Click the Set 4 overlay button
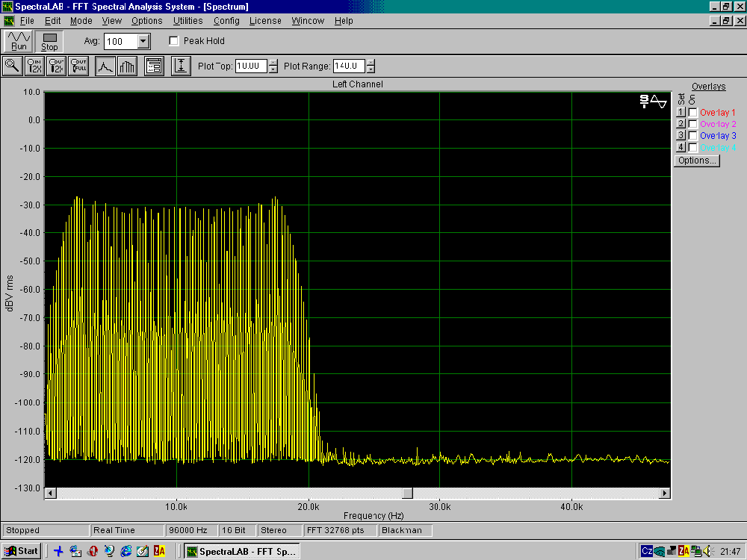The image size is (747, 560). pos(681,148)
